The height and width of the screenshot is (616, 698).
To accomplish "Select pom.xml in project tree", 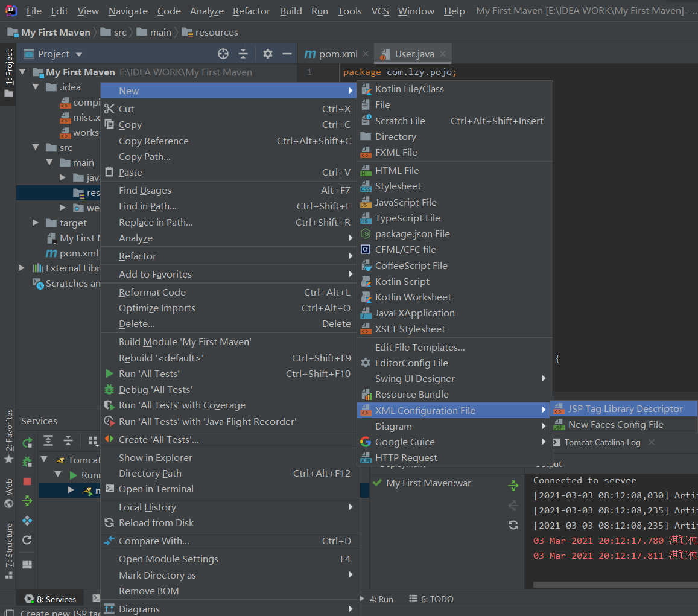I will pos(72,253).
